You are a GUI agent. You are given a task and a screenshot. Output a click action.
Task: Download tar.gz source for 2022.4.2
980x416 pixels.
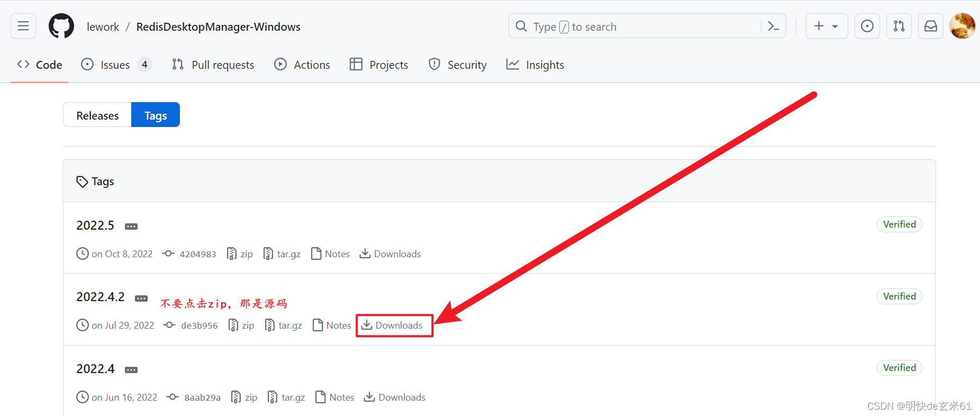pos(284,325)
